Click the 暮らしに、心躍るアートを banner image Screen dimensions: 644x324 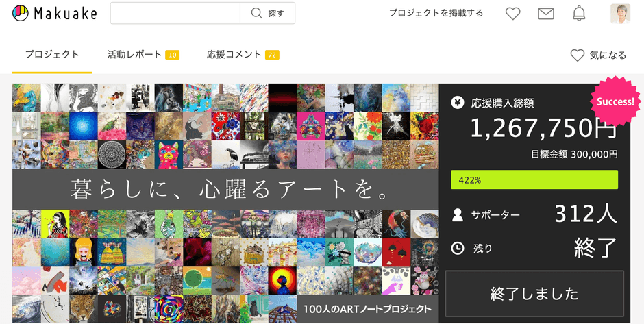(x=225, y=189)
